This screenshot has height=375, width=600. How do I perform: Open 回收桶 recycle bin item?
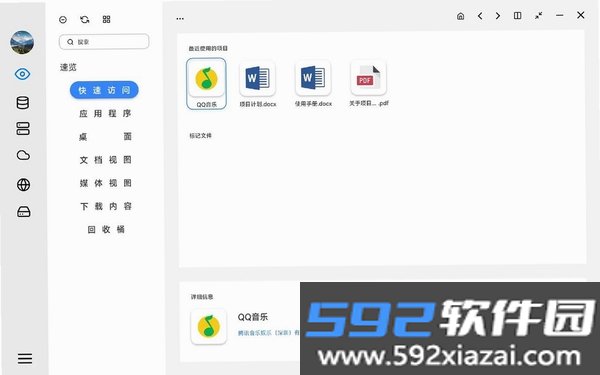106,229
